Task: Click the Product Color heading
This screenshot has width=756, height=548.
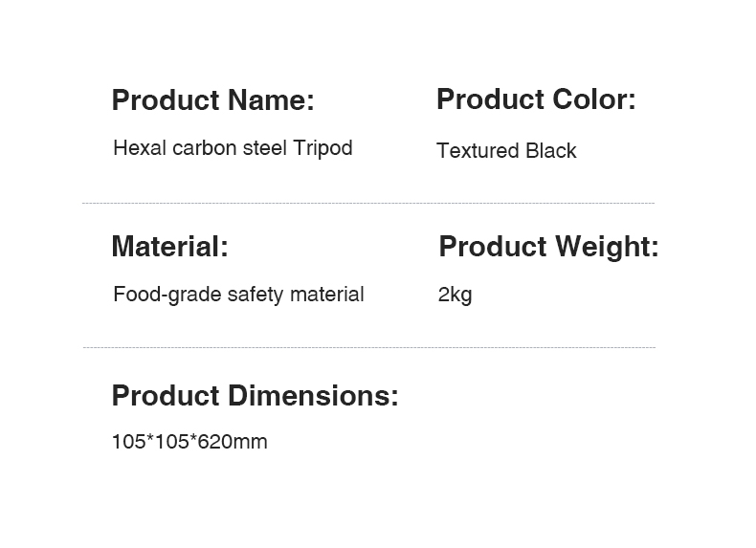Action: click(x=536, y=99)
